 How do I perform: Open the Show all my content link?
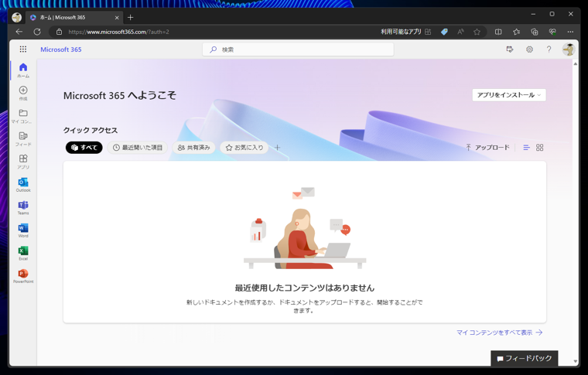500,332
